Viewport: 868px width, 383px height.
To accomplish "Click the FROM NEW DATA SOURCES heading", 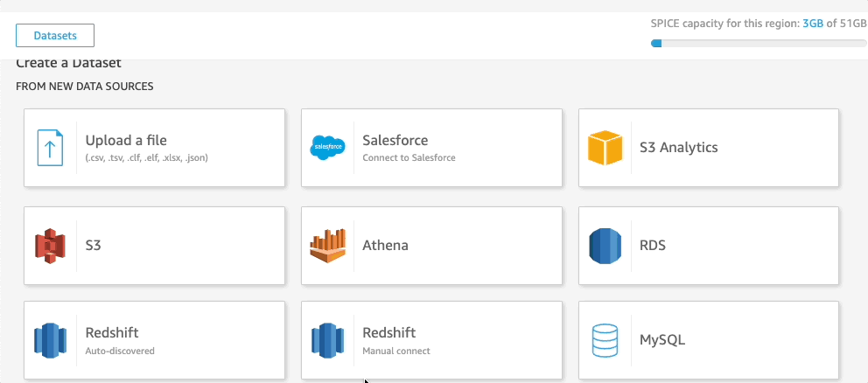I will pos(85,87).
